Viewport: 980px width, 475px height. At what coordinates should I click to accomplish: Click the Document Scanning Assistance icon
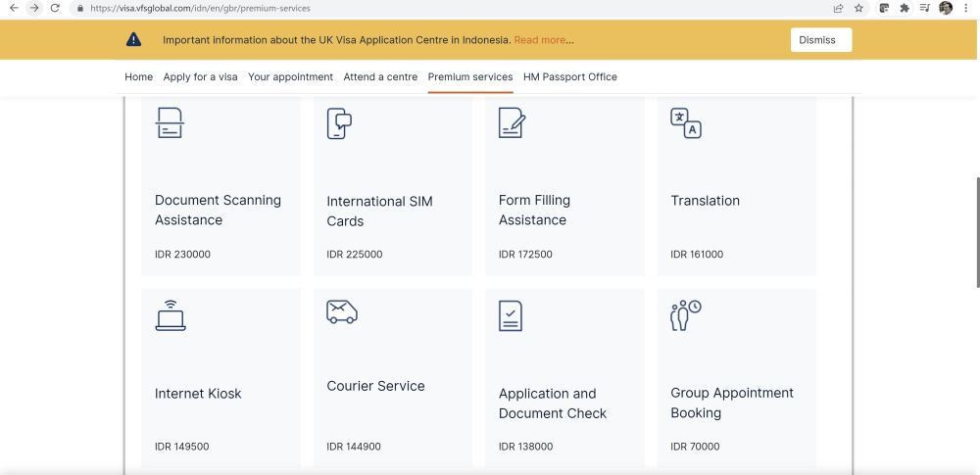pos(170,122)
